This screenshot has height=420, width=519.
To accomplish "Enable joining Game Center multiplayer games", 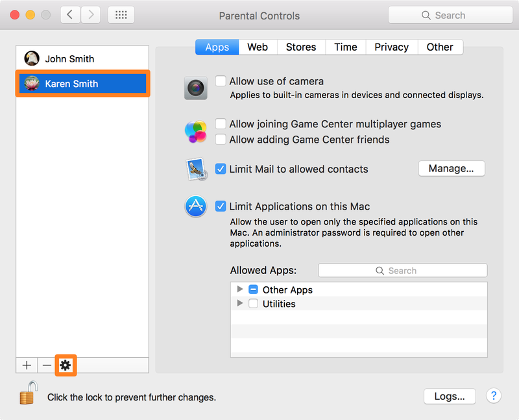I will click(x=221, y=124).
